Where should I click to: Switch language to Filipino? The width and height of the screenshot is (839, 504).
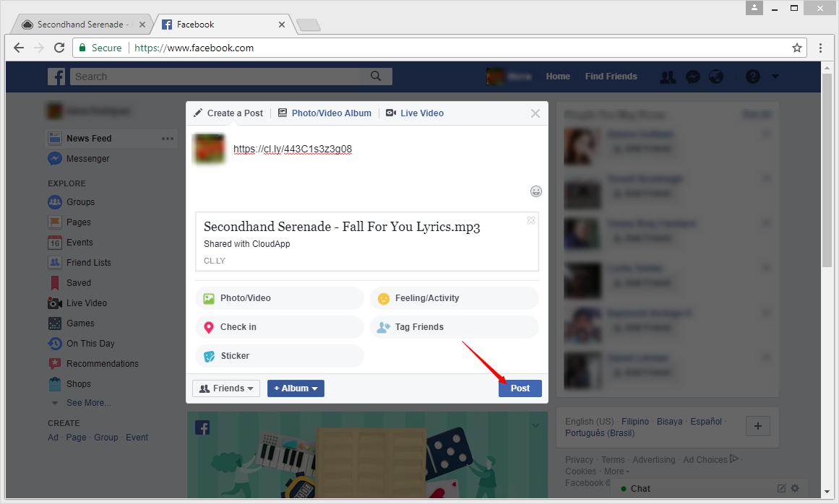[x=635, y=422]
